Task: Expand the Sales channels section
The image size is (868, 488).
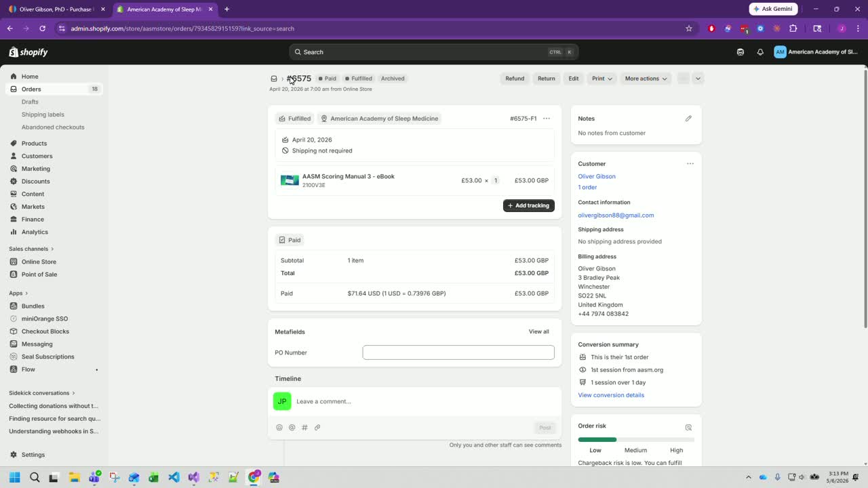Action: click(x=31, y=249)
